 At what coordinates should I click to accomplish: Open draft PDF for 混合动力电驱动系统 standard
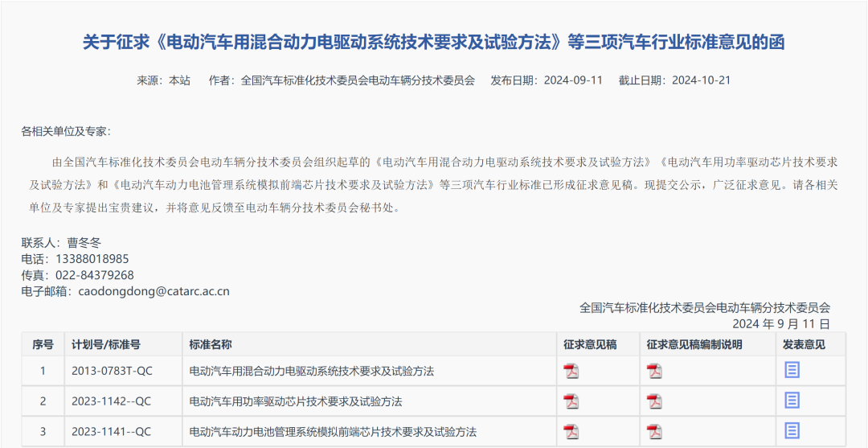[x=571, y=371]
